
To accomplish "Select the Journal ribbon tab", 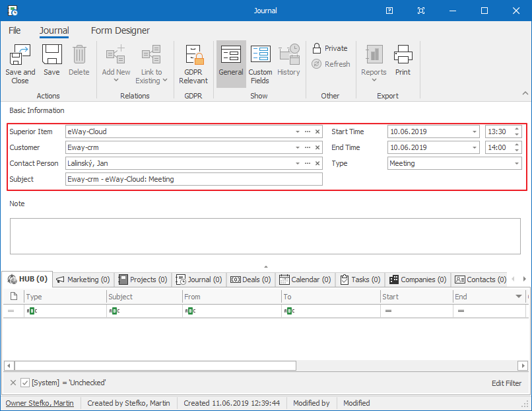I will [54, 30].
